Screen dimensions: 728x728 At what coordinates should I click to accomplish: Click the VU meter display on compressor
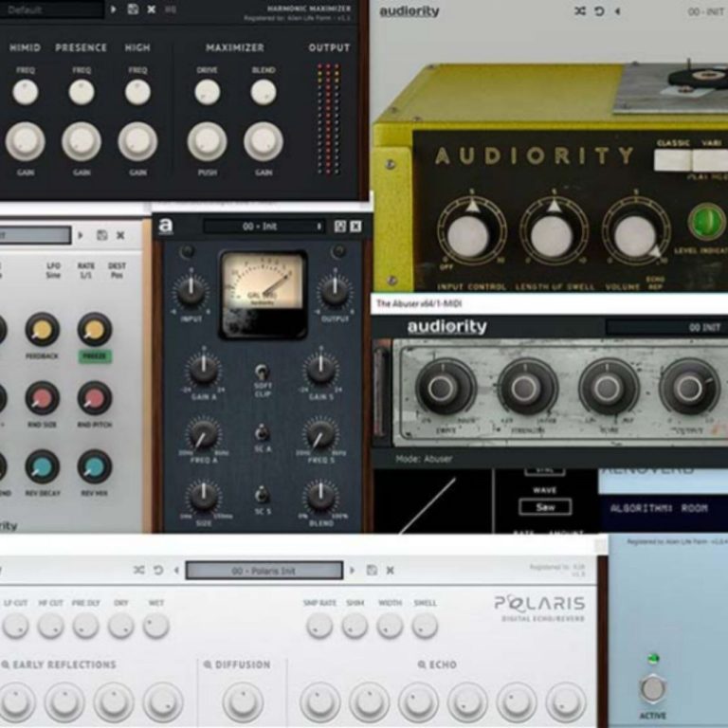264,295
